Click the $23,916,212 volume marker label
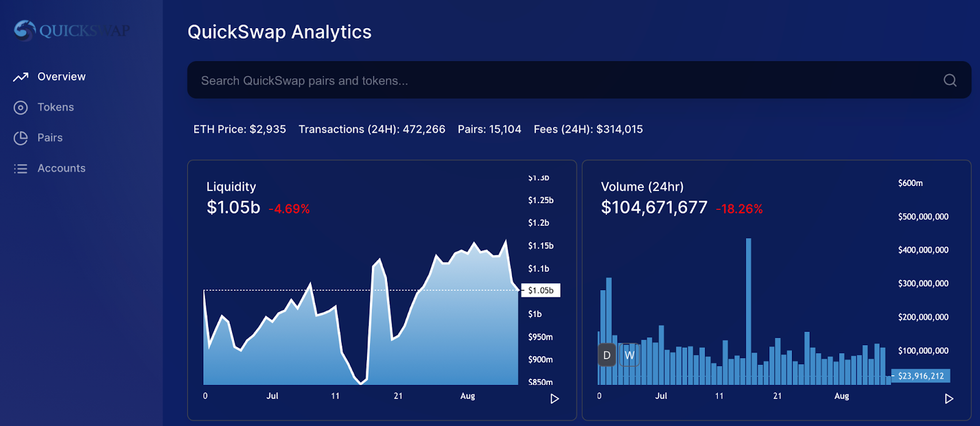Image resolution: width=980 pixels, height=426 pixels. tap(921, 376)
